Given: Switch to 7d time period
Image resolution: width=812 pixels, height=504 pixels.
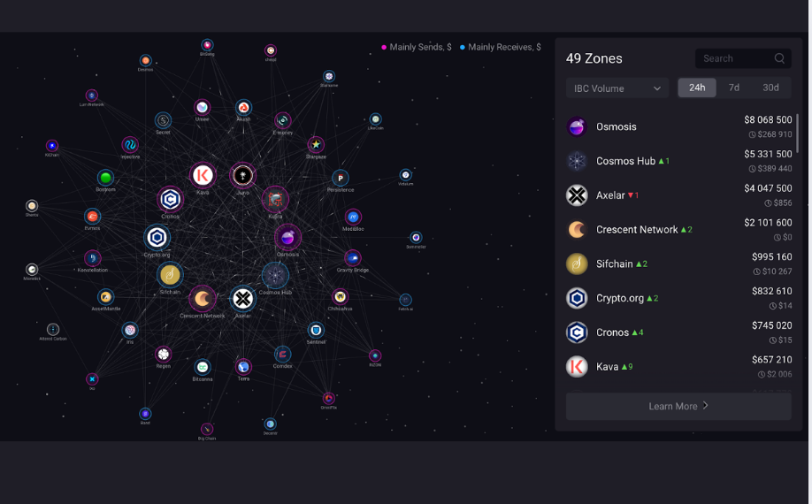Looking at the screenshot, I should (x=734, y=88).
